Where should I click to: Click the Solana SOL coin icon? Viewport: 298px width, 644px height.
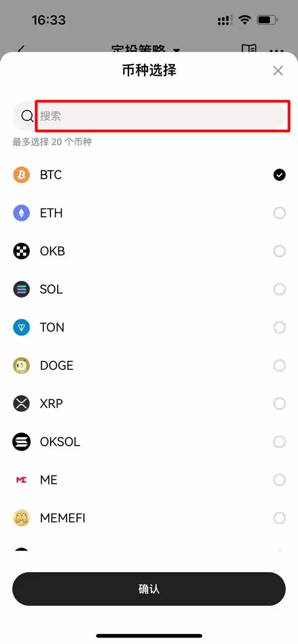tap(21, 289)
